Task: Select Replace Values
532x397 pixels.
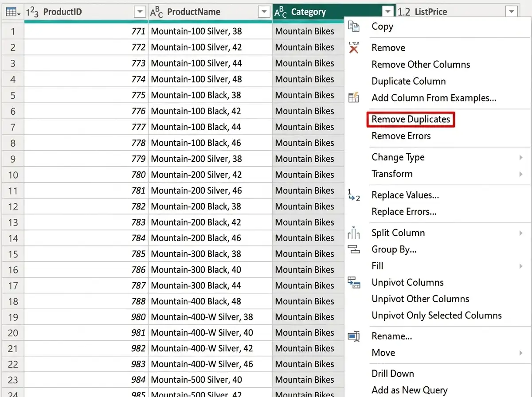Action: tap(405, 195)
